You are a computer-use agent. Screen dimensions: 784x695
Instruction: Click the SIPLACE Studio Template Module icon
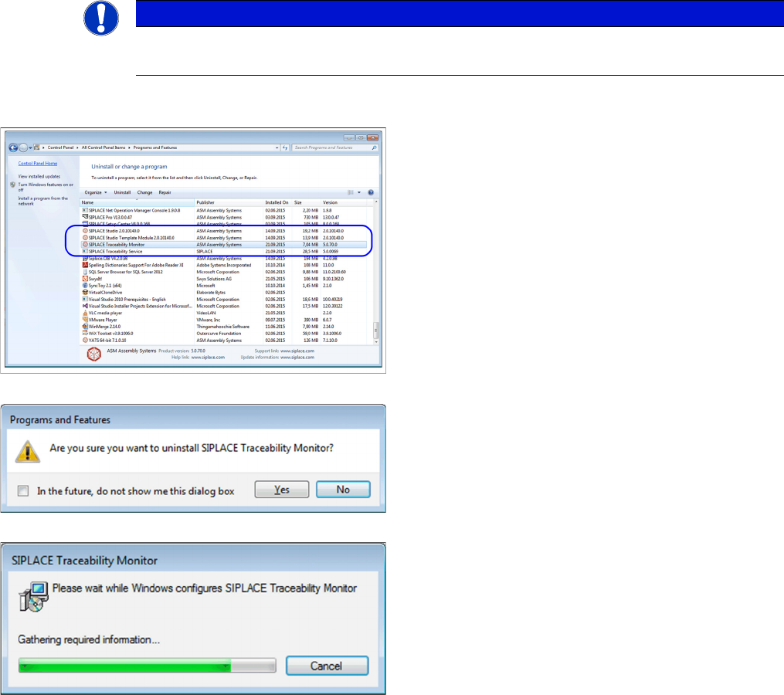pyautogui.click(x=85, y=238)
